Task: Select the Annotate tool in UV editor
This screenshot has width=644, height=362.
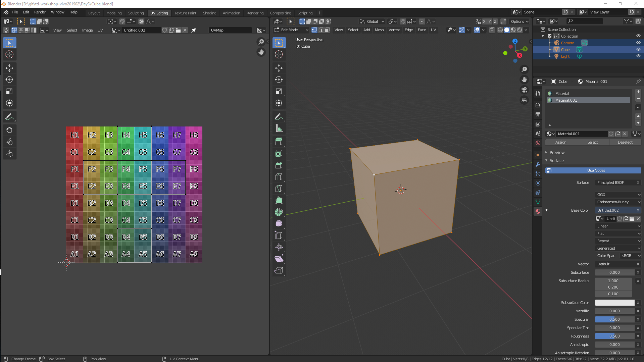Action: click(9, 117)
